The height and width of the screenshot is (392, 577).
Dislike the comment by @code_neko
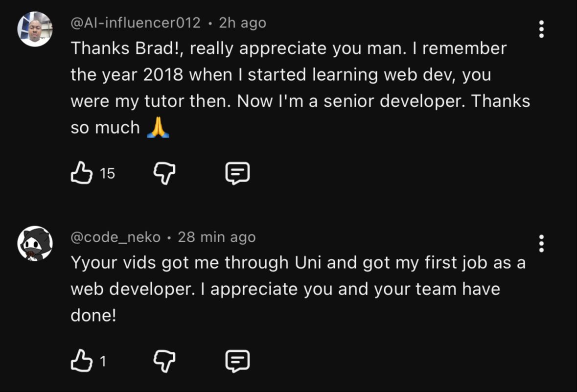point(164,361)
